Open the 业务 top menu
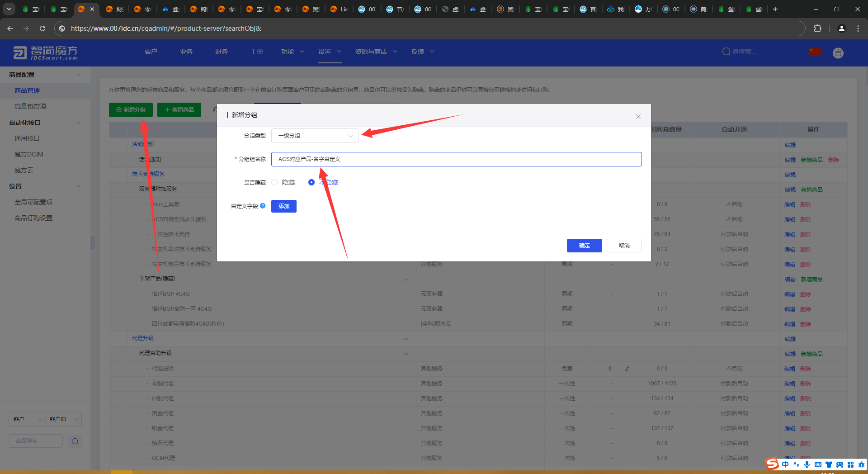Image resolution: width=868 pixels, height=474 pixels. pos(186,52)
